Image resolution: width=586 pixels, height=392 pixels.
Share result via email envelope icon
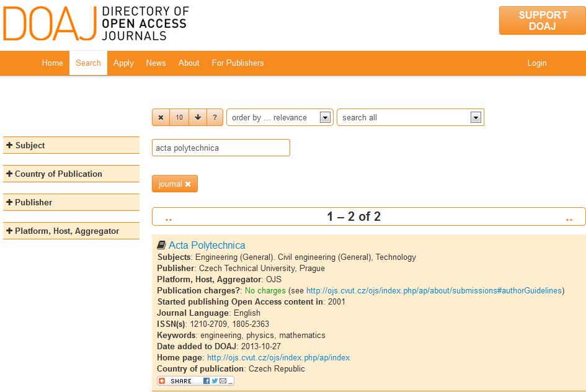(x=223, y=381)
